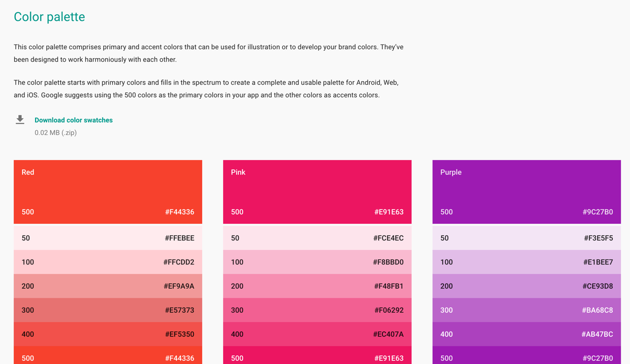Pick the Pink 300 swatch #F06292

pos(317,310)
